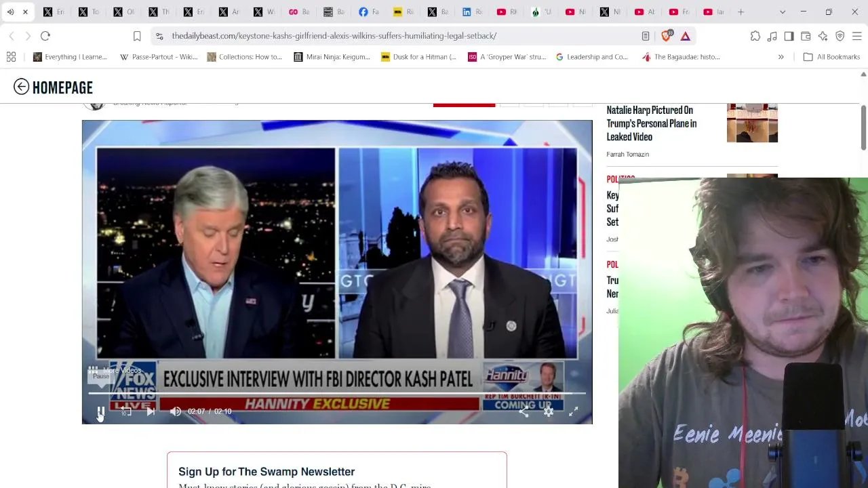This screenshot has height=488, width=868.
Task: Open the Extensions menu
Action: click(x=755, y=36)
